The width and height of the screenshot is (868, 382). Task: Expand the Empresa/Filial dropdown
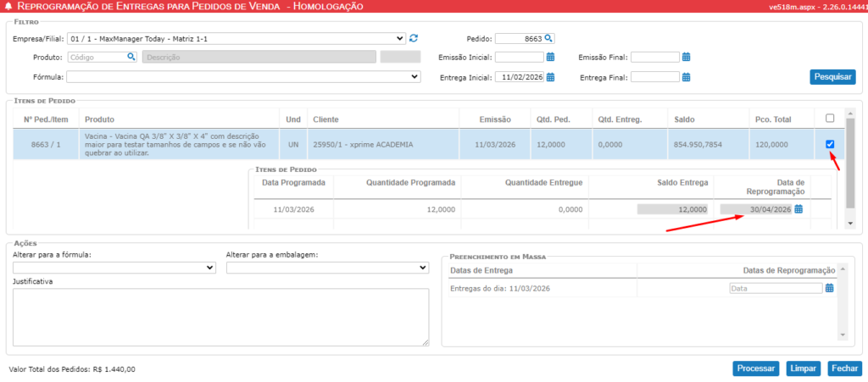(x=400, y=38)
